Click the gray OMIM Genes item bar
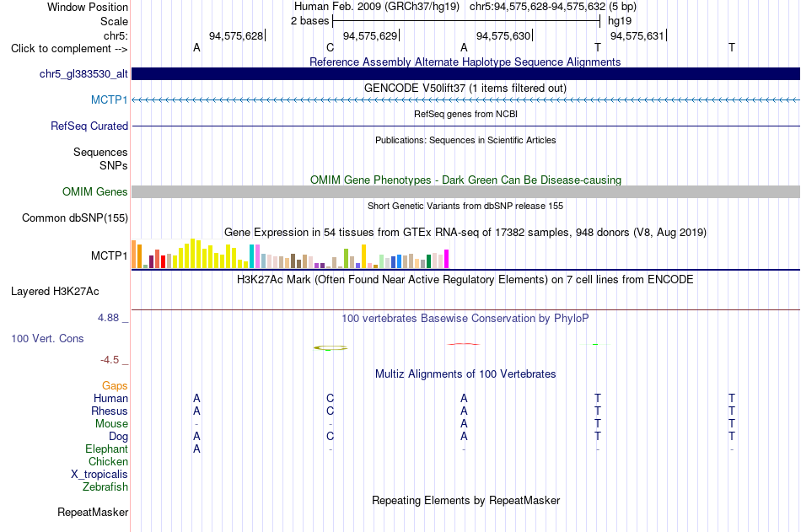 [465, 191]
